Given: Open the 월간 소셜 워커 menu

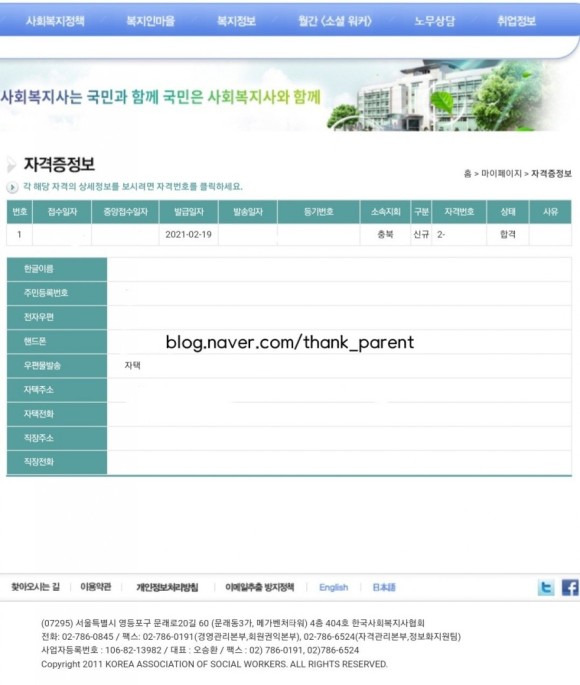Looking at the screenshot, I should pos(335,21).
